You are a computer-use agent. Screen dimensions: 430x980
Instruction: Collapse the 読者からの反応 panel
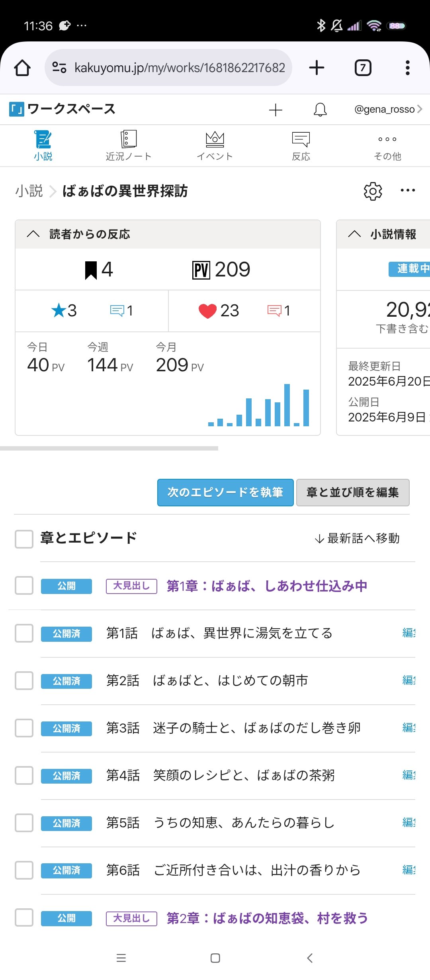tap(33, 234)
